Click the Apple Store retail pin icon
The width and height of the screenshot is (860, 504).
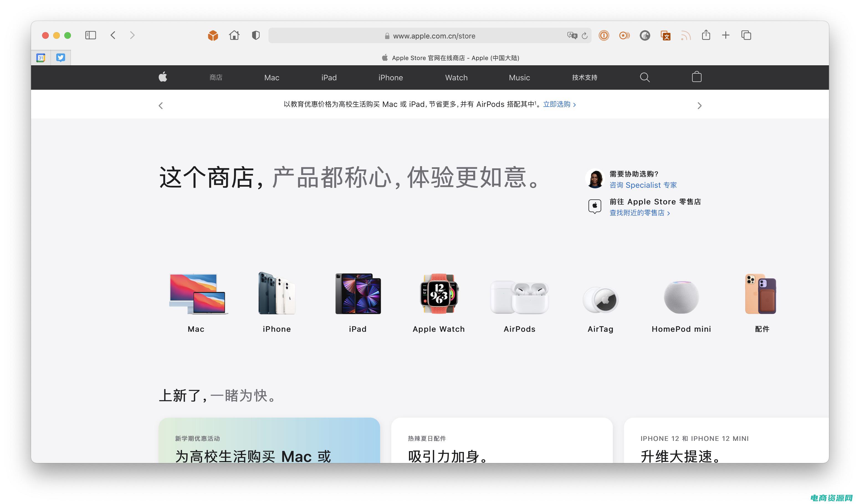point(595,207)
